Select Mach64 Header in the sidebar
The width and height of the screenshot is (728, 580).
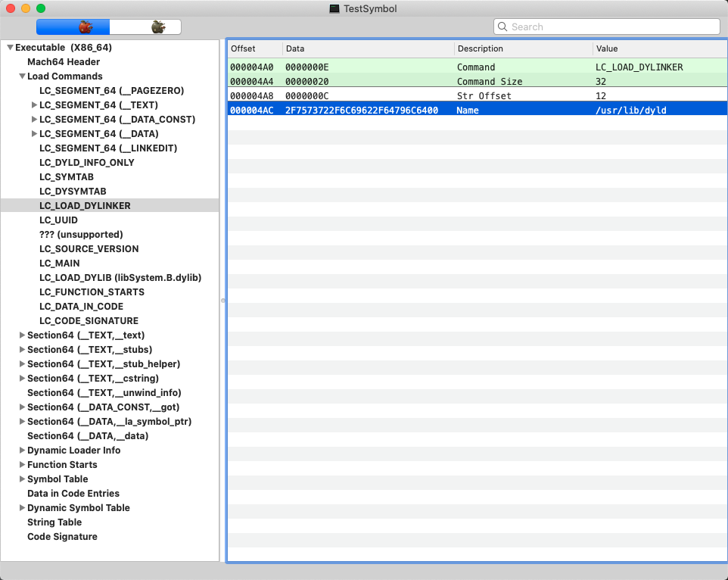64,62
